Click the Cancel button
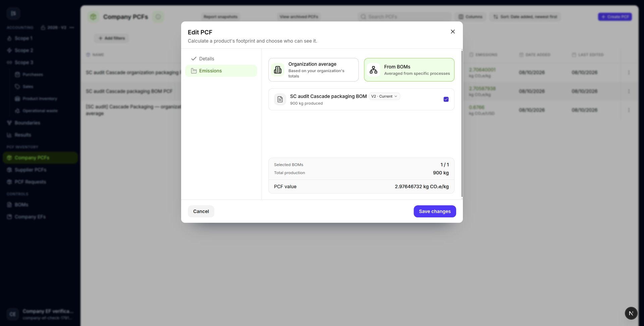The width and height of the screenshot is (644, 326). click(201, 211)
